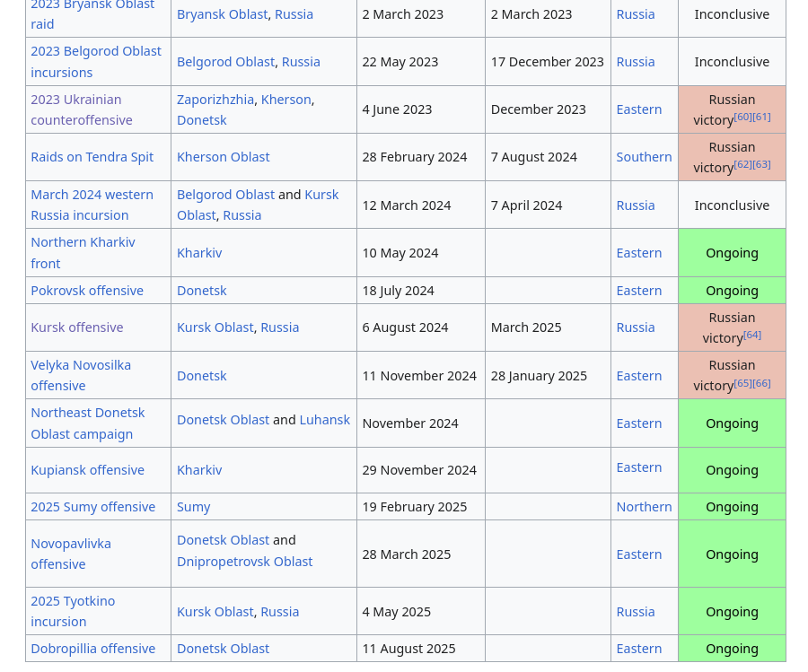Open the Velyka Novosilka offensive article
808x672 pixels.
click(81, 375)
